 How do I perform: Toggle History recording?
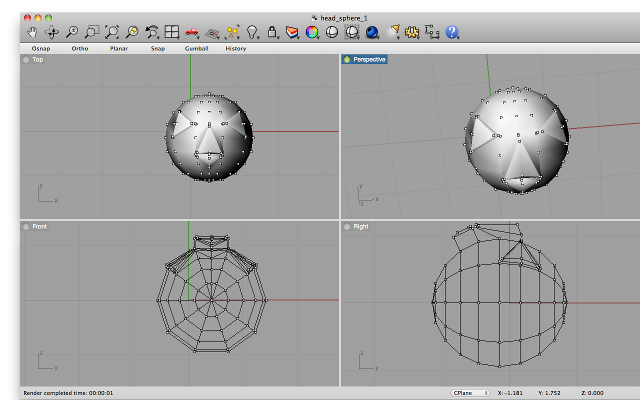[x=236, y=48]
